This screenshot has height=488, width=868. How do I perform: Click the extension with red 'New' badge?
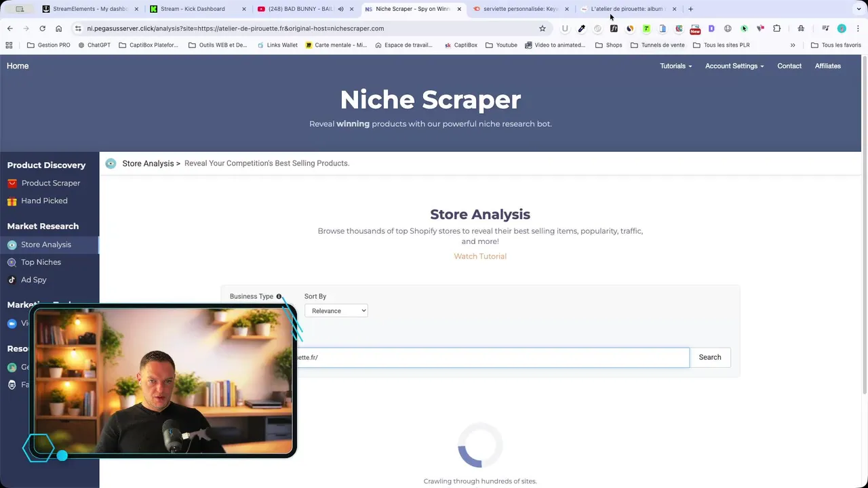click(695, 28)
